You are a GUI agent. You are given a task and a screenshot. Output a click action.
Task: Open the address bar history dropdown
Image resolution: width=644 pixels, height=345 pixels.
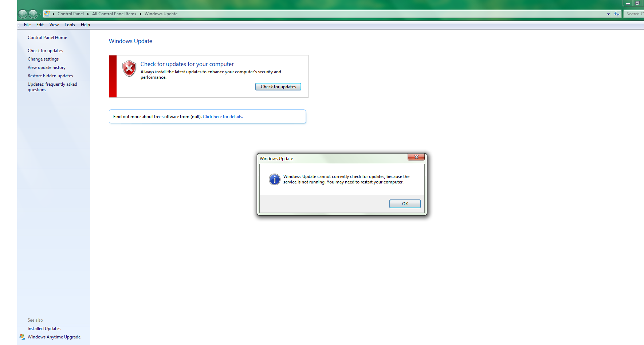point(608,14)
